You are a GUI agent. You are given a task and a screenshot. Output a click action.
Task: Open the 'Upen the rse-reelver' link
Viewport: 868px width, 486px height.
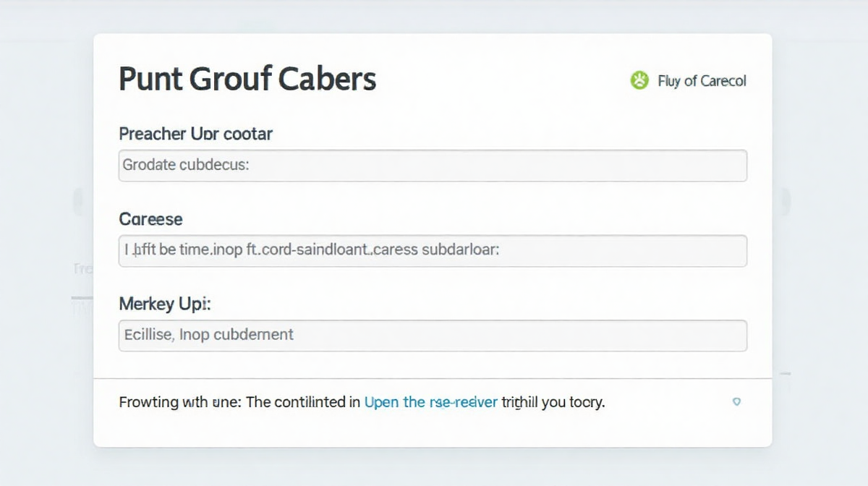(x=431, y=402)
